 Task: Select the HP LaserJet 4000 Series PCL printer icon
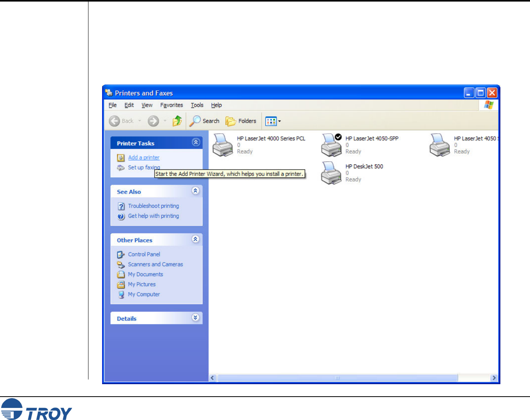[x=223, y=145]
